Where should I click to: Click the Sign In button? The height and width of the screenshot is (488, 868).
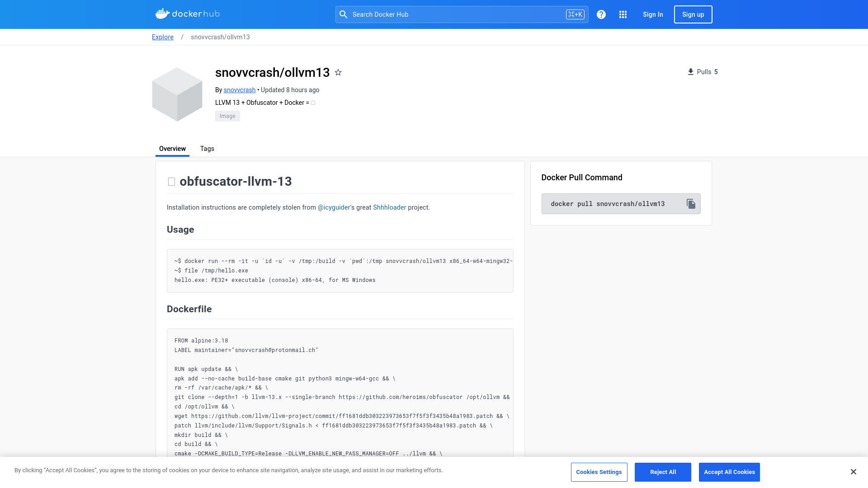652,14
